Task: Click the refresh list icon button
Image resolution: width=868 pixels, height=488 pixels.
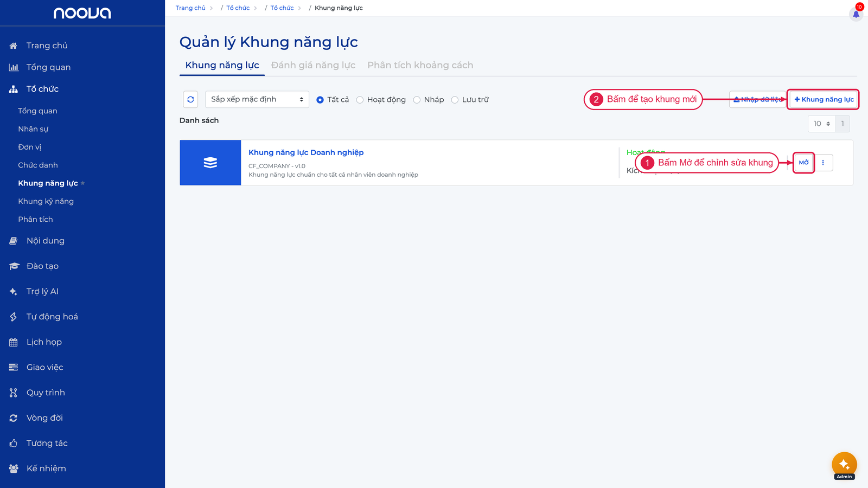Action: (x=190, y=99)
